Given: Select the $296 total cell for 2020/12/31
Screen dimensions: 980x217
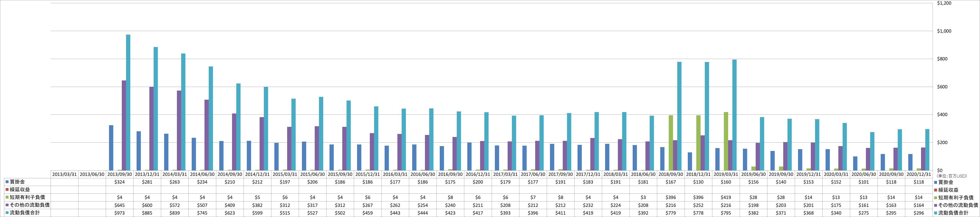Looking at the screenshot, I should click(x=919, y=213).
